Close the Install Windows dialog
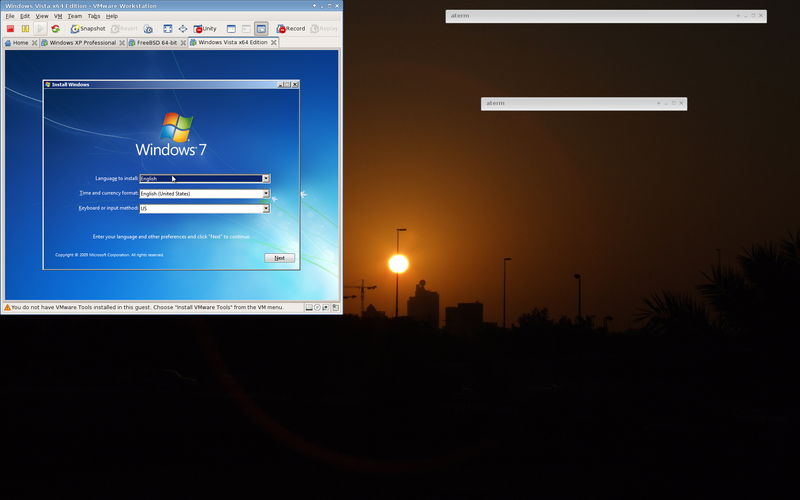The width and height of the screenshot is (800, 500). [x=295, y=85]
